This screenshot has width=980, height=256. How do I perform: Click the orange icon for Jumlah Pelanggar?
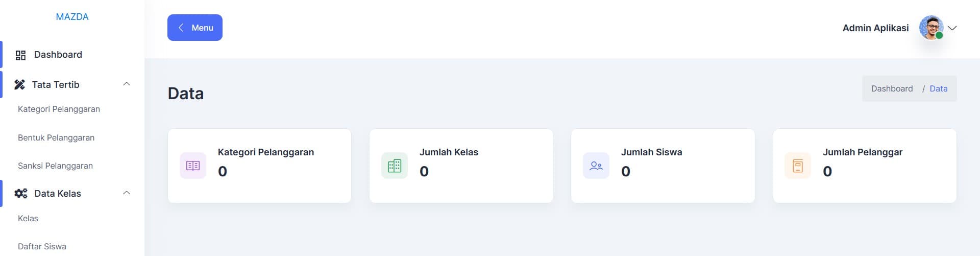pos(798,166)
